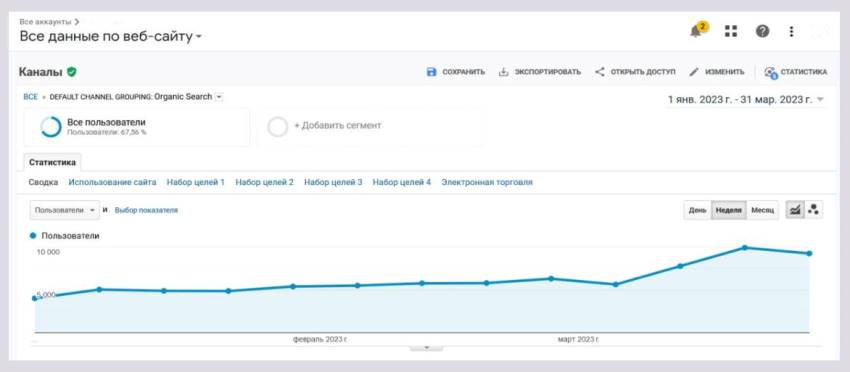Open the Organic Search breadcrumb dropdown arrow

tap(218, 97)
